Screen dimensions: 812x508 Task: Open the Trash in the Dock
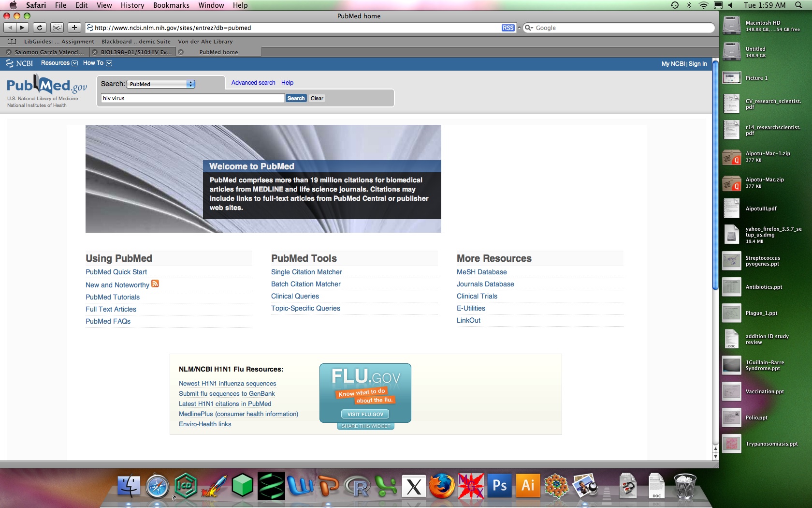(x=685, y=486)
